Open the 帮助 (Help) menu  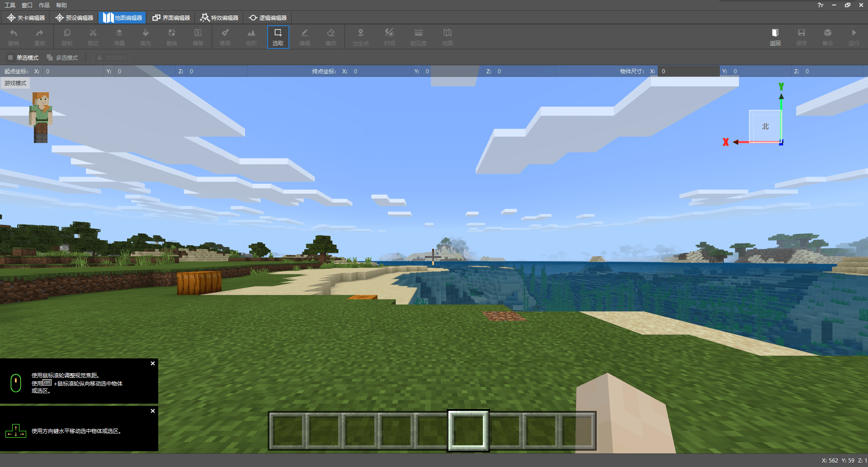click(x=61, y=5)
